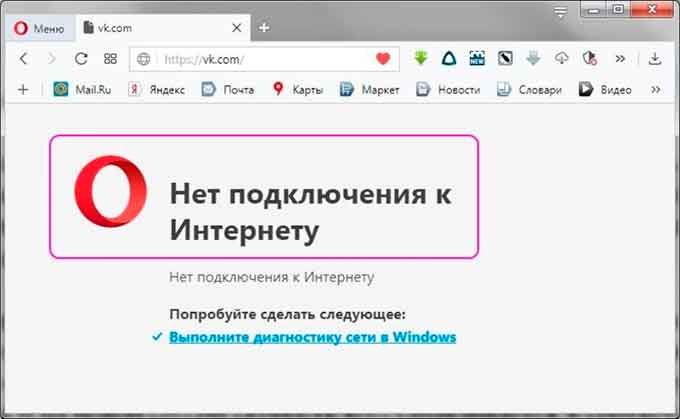This screenshot has width=680, height=419.
Task: Expand the hidden bookmarks overflow chevron
Action: (656, 89)
